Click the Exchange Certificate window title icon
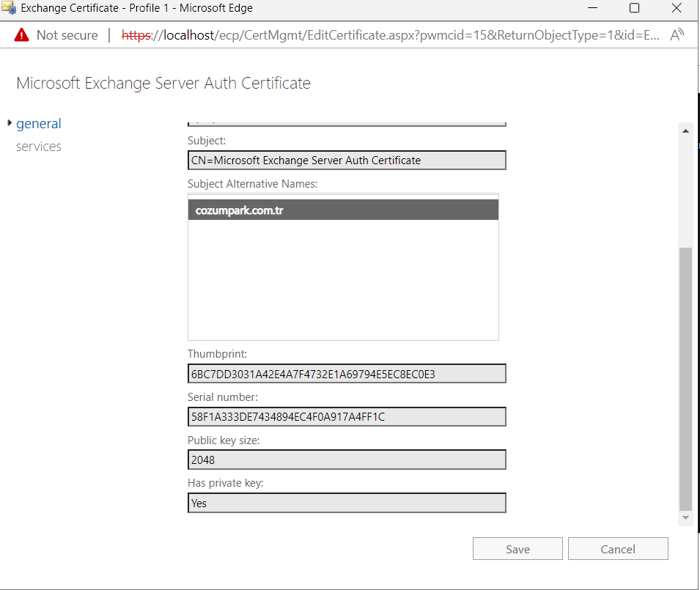 click(9, 8)
